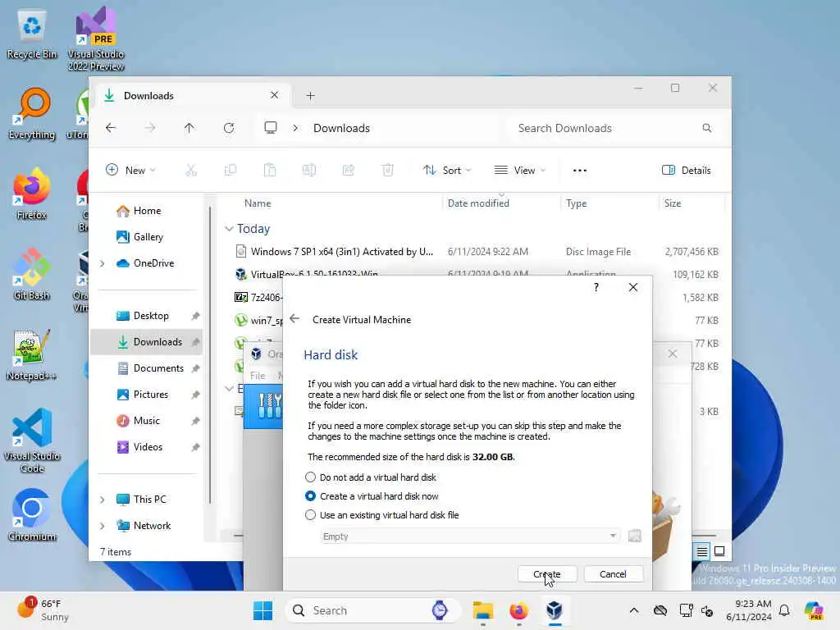840x630 pixels.
Task: Open the New item dropdown in Explorer
Action: [131, 171]
